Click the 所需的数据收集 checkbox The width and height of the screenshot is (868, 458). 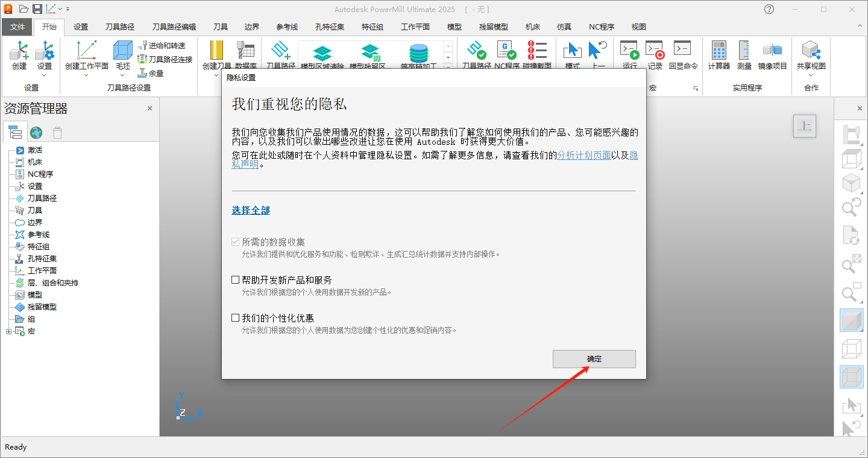coord(234,241)
